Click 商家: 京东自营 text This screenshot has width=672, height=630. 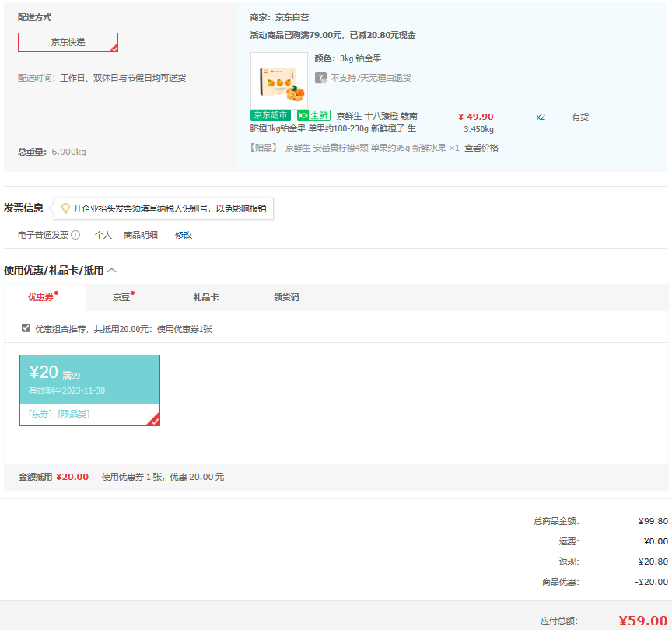279,18
